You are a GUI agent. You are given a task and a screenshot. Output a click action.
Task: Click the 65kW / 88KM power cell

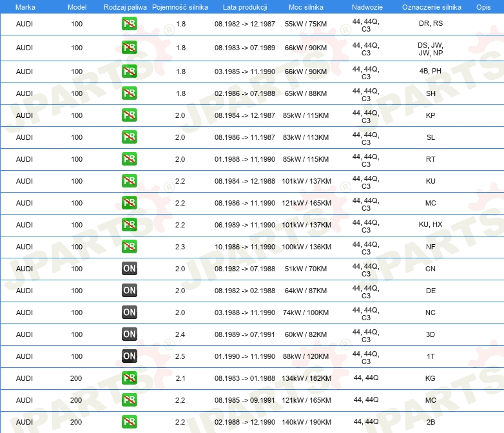[x=305, y=93]
